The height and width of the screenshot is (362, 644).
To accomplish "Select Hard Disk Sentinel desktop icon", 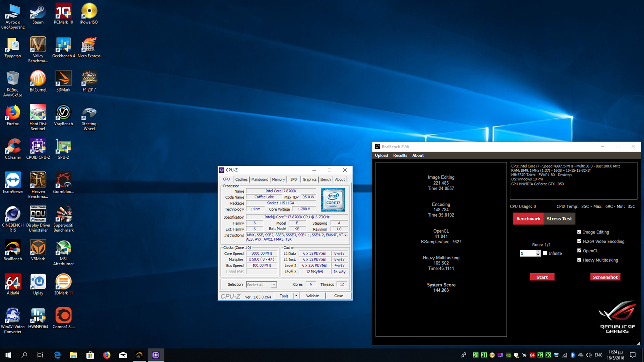I will [38, 118].
